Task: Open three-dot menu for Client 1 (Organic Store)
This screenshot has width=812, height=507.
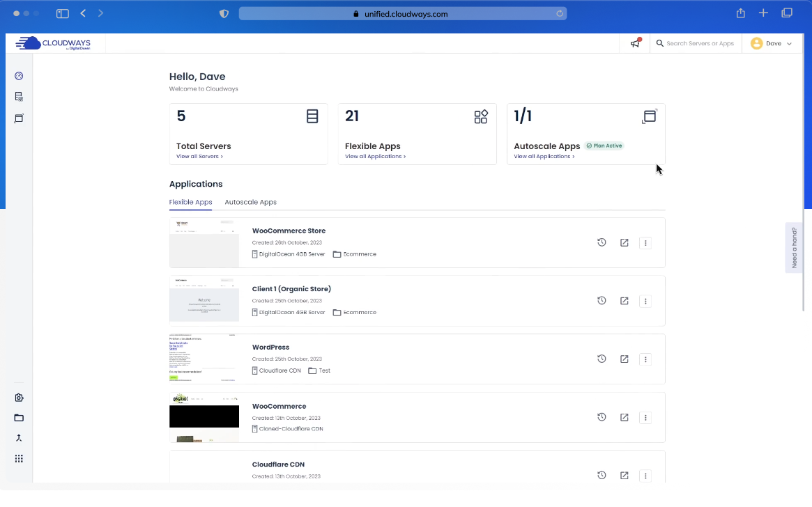Action: click(x=645, y=301)
